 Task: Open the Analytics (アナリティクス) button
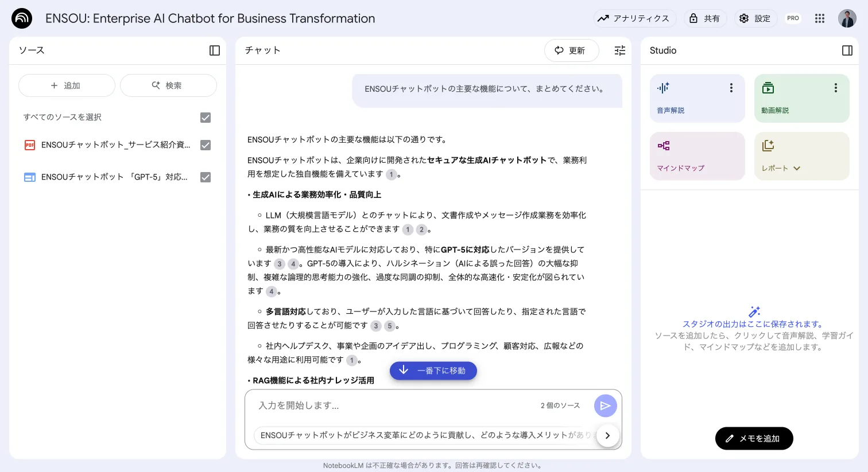coord(634,18)
